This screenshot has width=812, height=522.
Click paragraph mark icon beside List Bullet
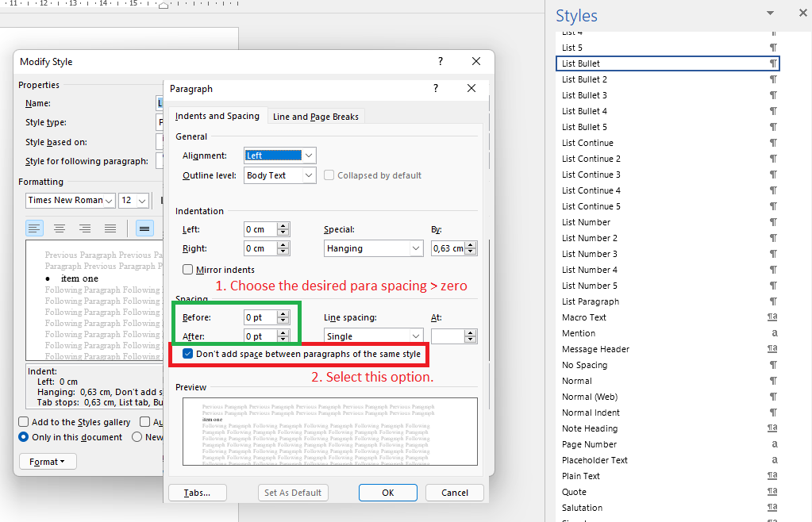point(773,63)
